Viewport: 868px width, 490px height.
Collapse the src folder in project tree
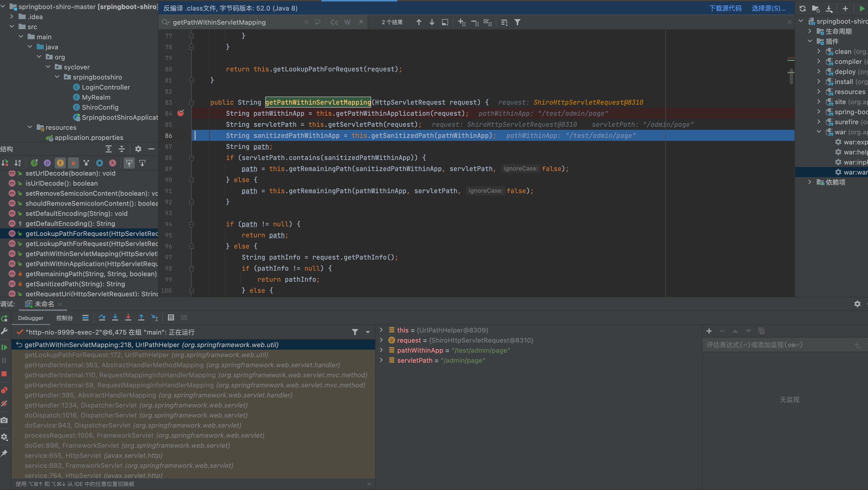[x=12, y=27]
